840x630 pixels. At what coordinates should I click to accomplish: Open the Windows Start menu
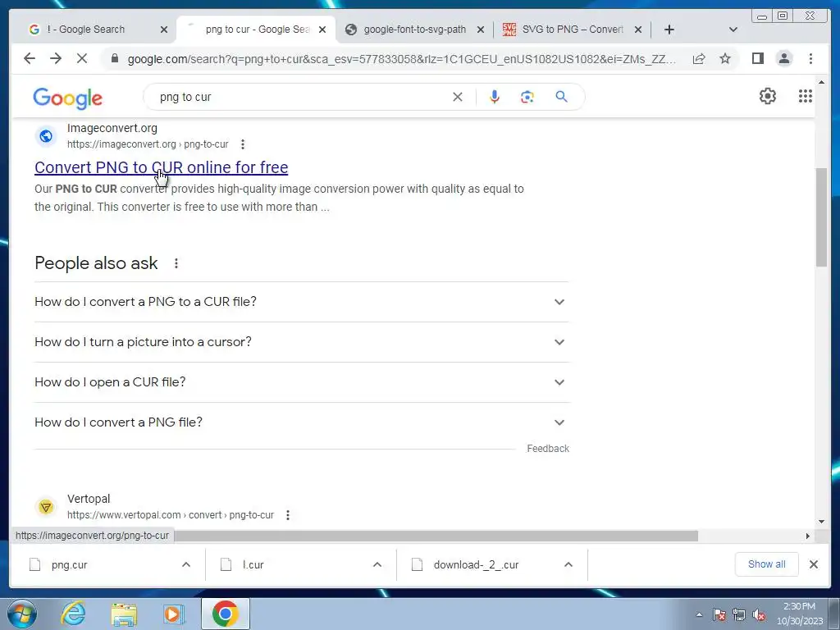pos(22,614)
